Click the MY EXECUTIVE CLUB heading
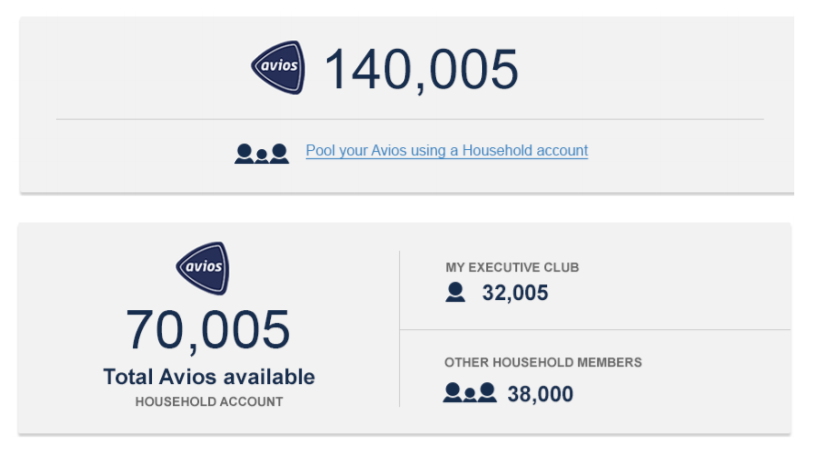This screenshot has height=461, width=818. (512, 268)
